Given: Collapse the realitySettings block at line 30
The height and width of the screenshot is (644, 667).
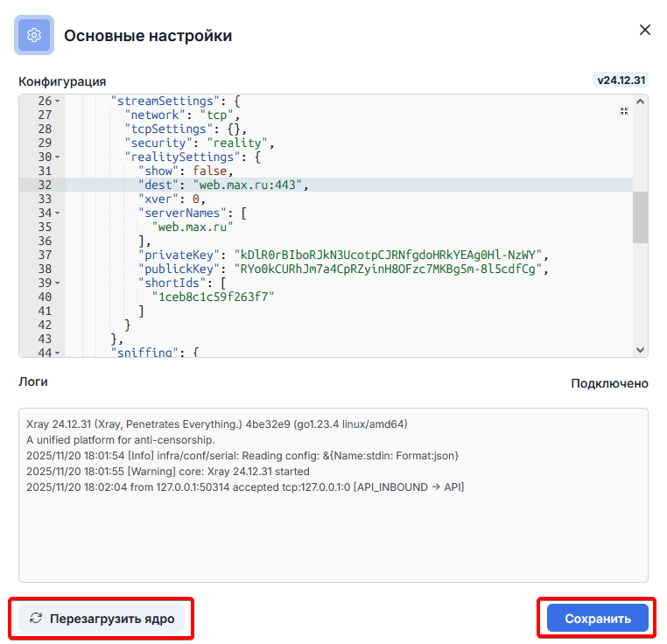Looking at the screenshot, I should [58, 157].
